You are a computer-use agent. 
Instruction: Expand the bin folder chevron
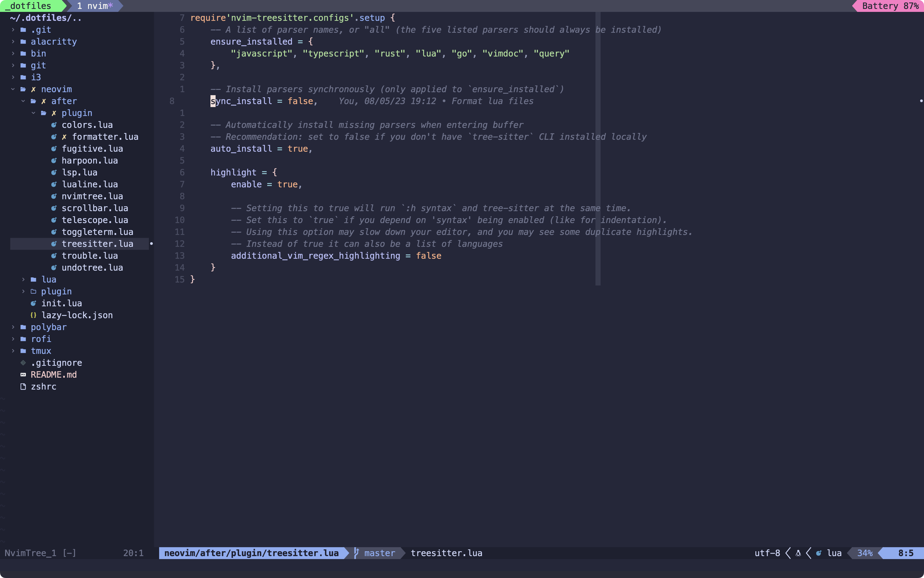coord(13,54)
